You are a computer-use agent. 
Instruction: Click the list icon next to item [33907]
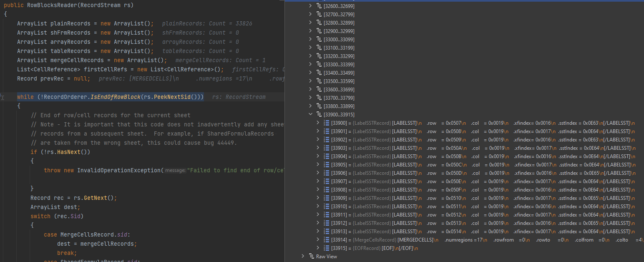click(326, 181)
